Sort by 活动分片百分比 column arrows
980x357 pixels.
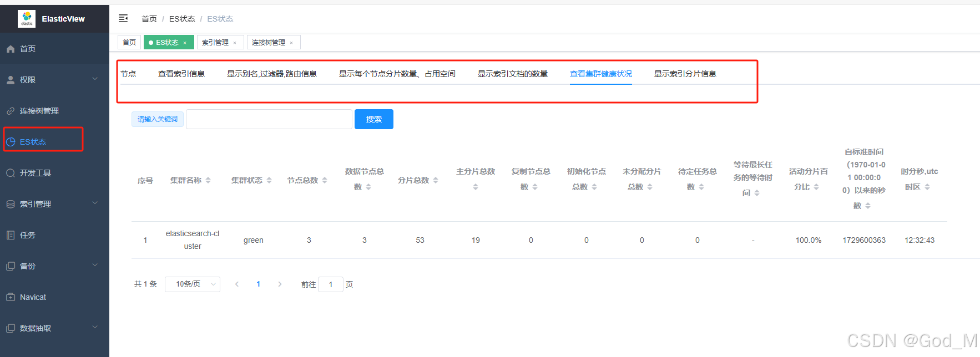tap(816, 187)
